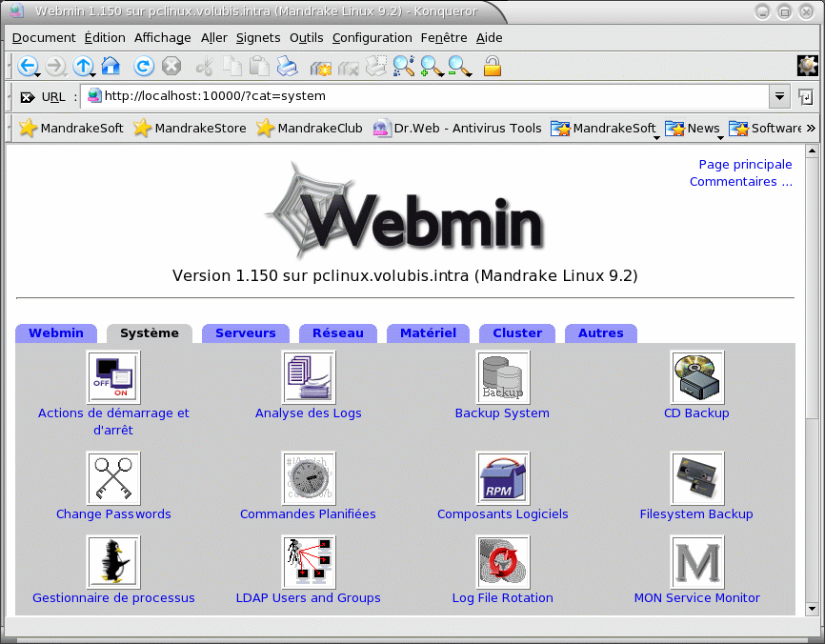Screen dimensions: 825x644
Task: Open the Gestionnaire de processus penguin icon
Action: [113, 562]
